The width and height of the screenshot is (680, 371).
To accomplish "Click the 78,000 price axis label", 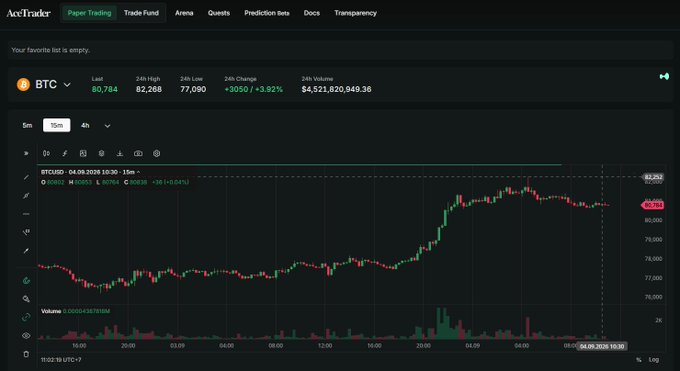I will point(654,259).
